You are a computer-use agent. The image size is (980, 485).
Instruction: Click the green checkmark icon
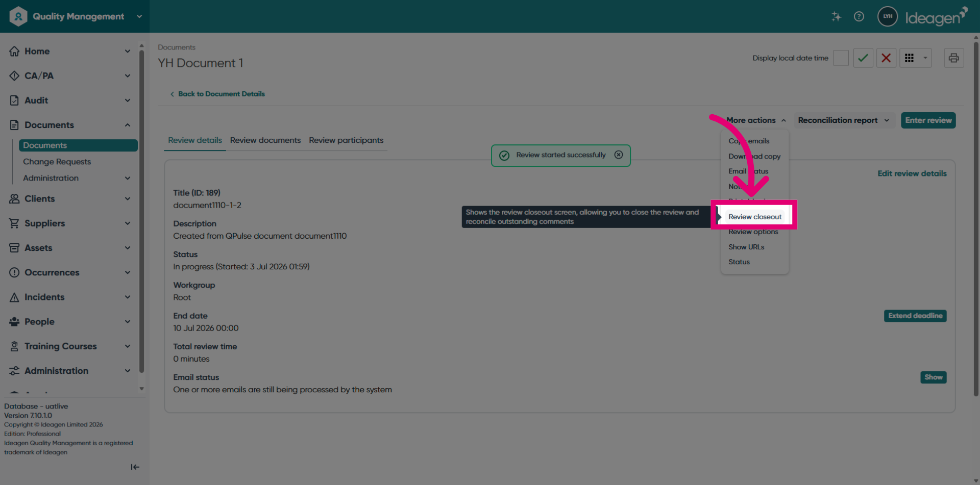point(863,58)
